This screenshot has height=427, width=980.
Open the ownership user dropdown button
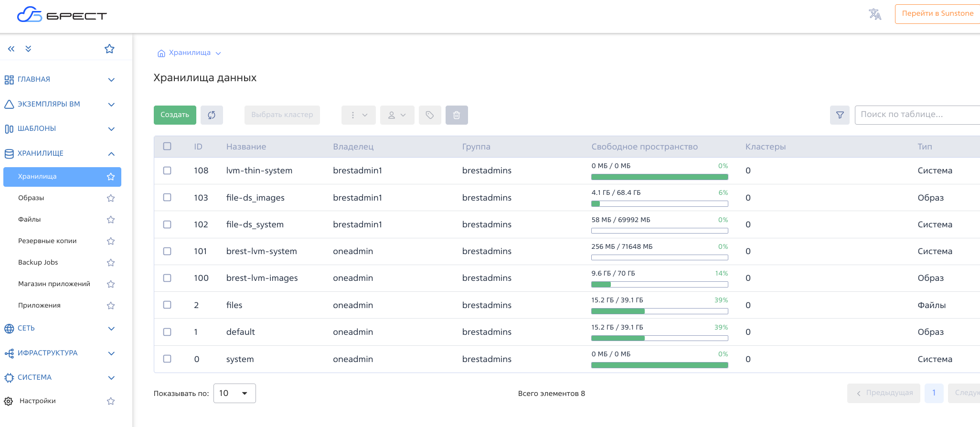pyautogui.click(x=397, y=115)
